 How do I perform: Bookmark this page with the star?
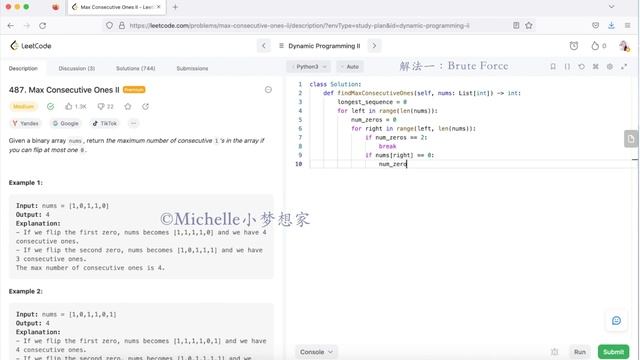click(x=529, y=25)
